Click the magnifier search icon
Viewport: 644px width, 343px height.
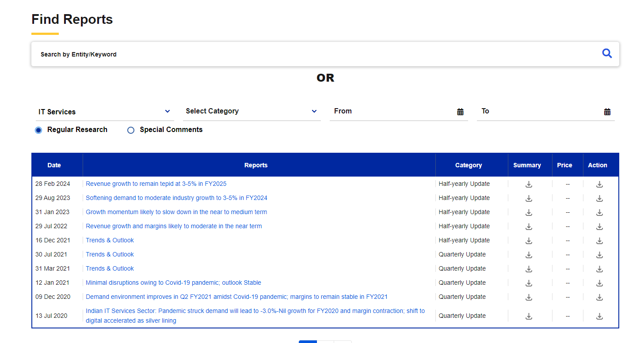pos(607,54)
